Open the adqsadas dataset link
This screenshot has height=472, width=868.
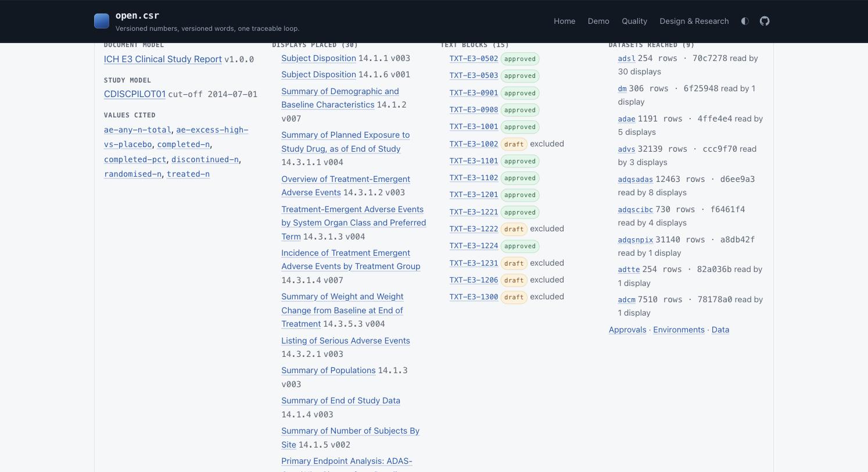coord(635,180)
